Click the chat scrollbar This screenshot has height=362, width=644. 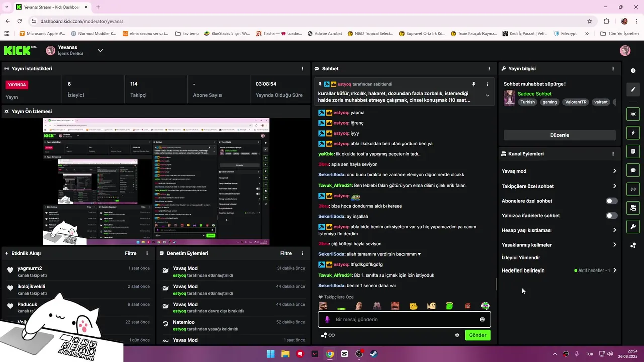point(496,285)
